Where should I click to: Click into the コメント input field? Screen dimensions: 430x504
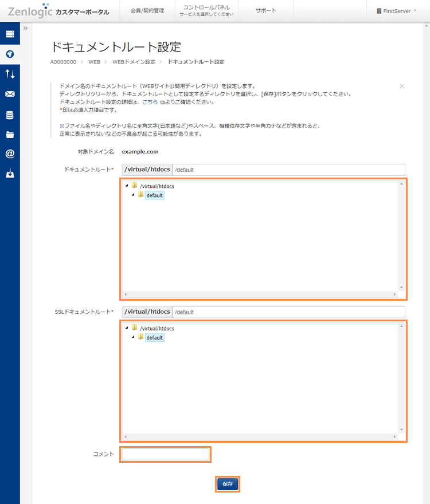click(166, 455)
